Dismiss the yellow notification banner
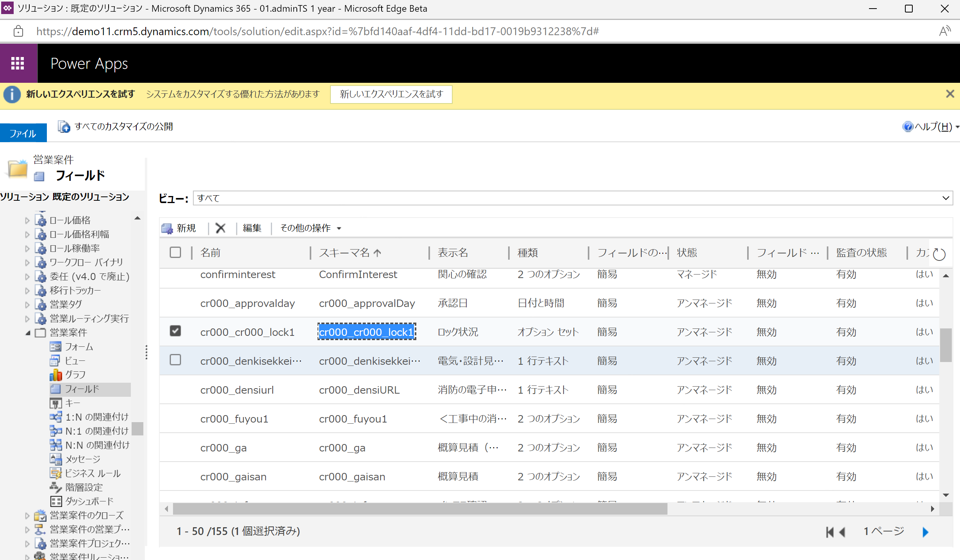 pos(950,94)
